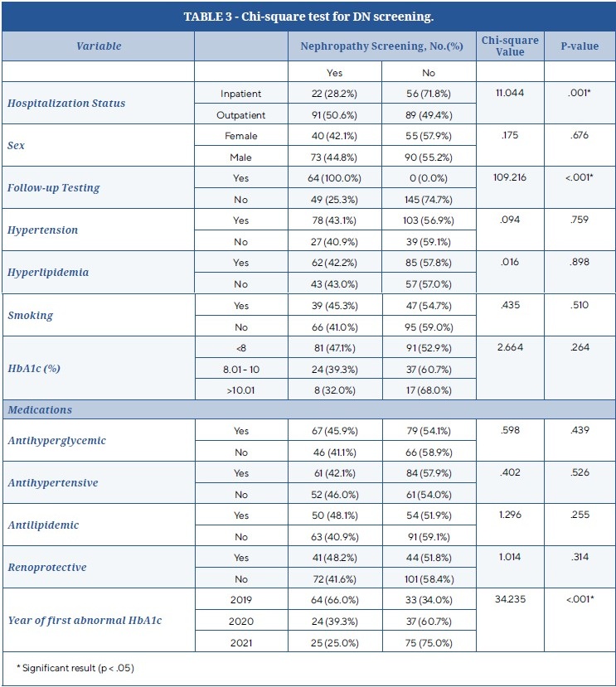The width and height of the screenshot is (616, 687).
Task: Select the Hospitalization Status row label
Action: point(66,104)
